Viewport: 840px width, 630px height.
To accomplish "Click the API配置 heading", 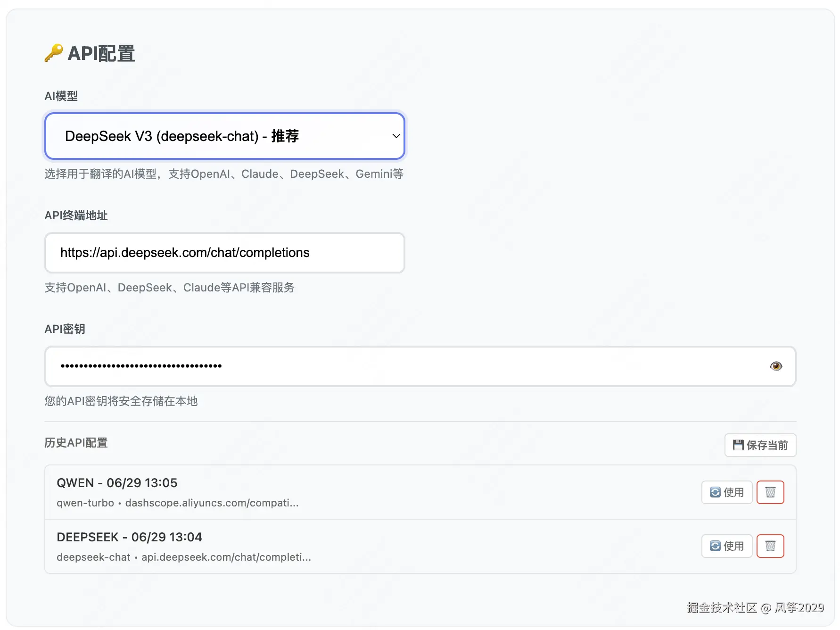I will (x=101, y=53).
